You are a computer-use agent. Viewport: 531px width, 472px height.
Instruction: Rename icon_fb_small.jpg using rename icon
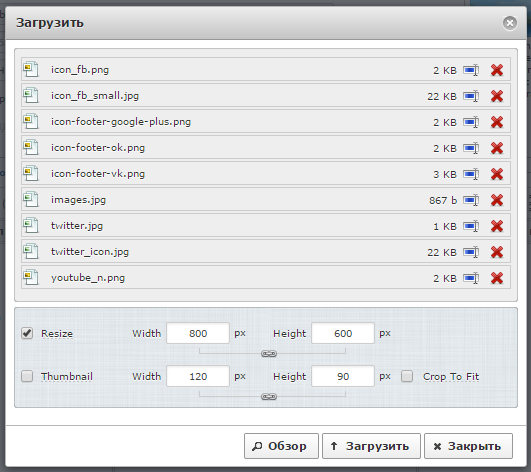point(471,96)
